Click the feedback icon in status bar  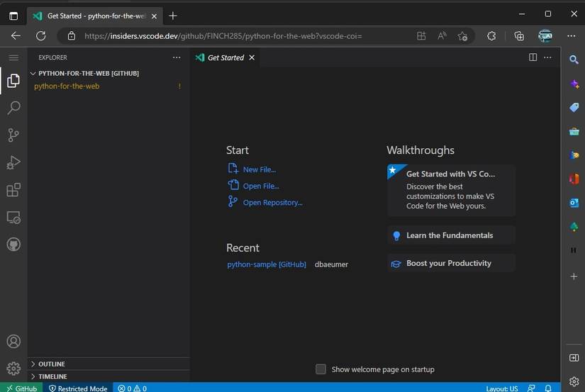[x=531, y=388]
